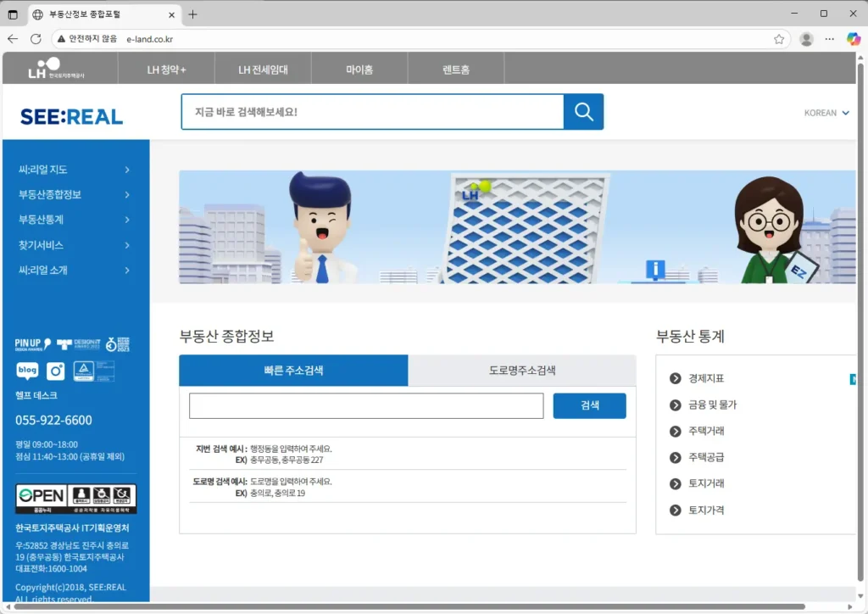Screen dimensions: 868x614
Task: Click the browser profile avatar icon
Action: click(805, 38)
